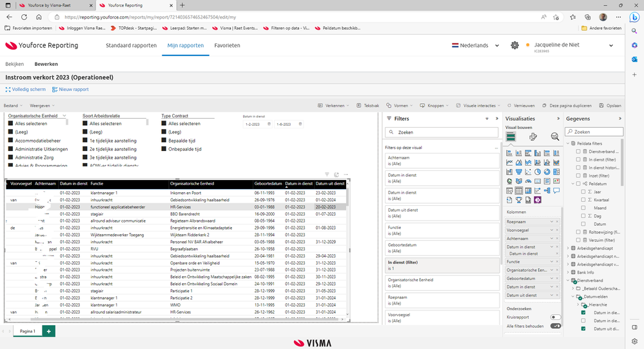Screen dimensions: 644x349
Task: Open the Vormen toolbar menu
Action: (400, 106)
